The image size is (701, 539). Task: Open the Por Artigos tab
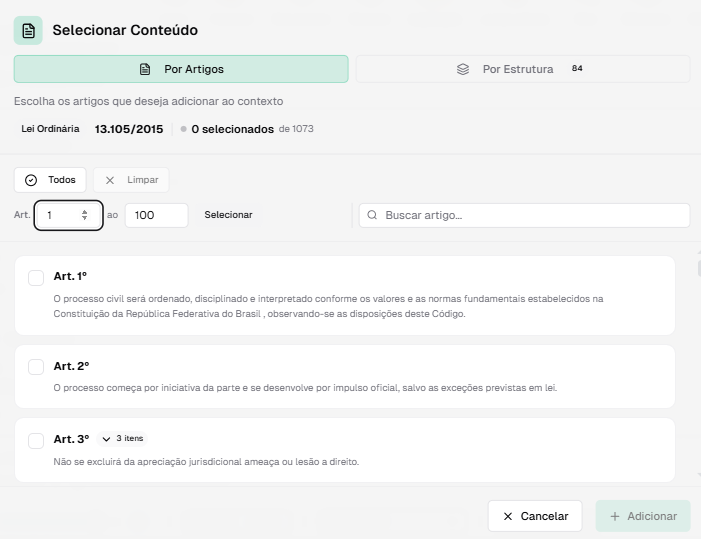(181, 69)
